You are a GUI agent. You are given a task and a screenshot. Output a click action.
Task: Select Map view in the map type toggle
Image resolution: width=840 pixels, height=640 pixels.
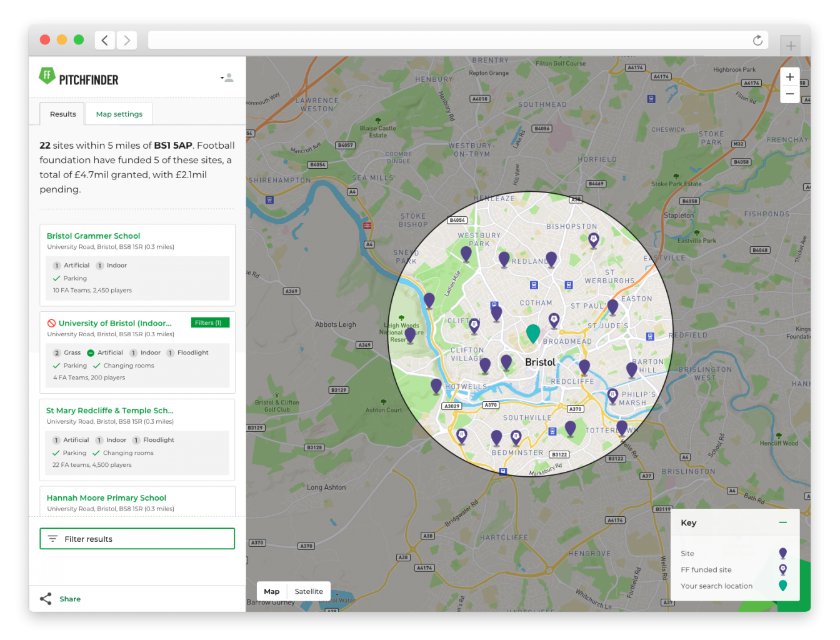click(271, 591)
